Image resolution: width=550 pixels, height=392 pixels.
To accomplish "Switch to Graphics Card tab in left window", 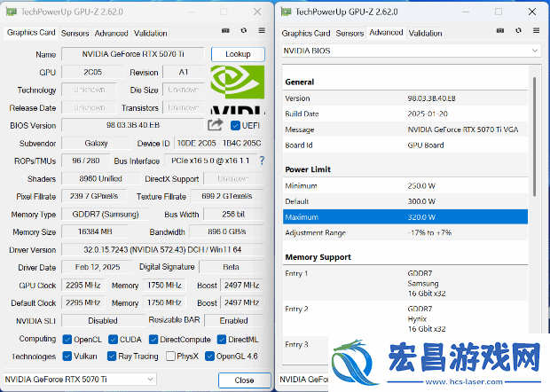I will coord(31,33).
